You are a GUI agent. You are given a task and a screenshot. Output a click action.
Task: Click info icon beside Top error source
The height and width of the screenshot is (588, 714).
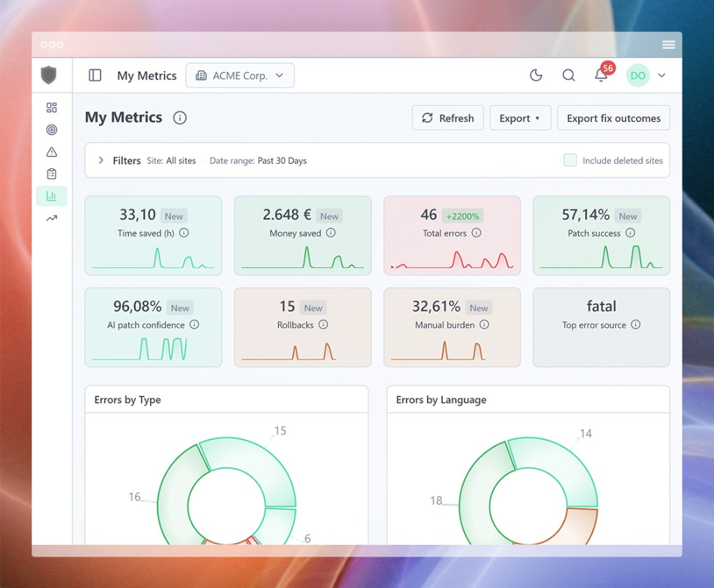(636, 325)
